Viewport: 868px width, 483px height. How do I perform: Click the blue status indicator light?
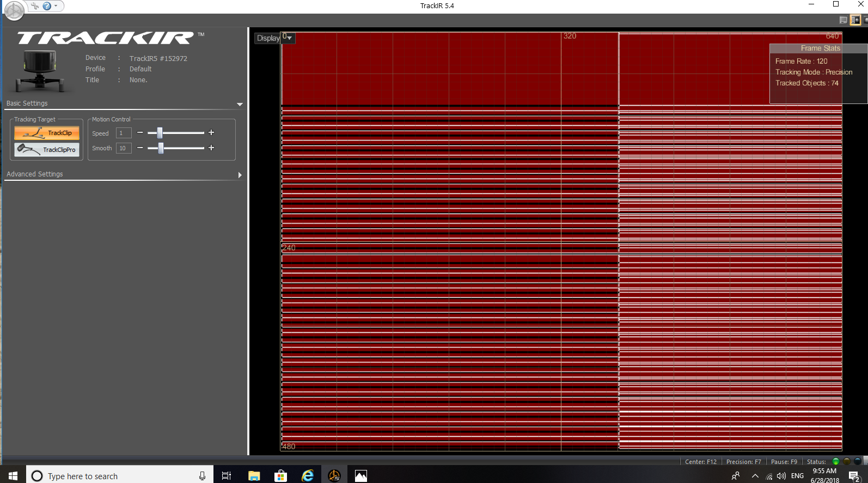858,461
